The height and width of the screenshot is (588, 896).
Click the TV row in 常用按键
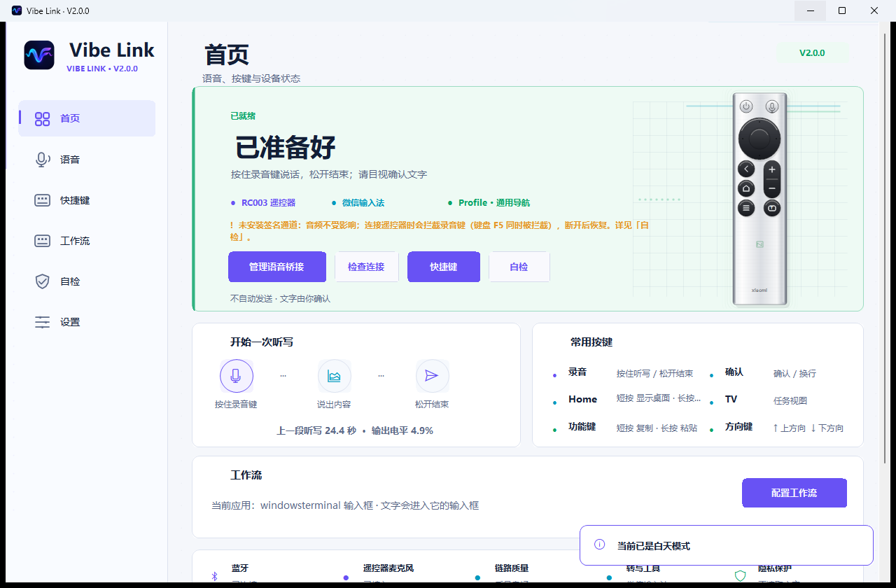pos(778,400)
